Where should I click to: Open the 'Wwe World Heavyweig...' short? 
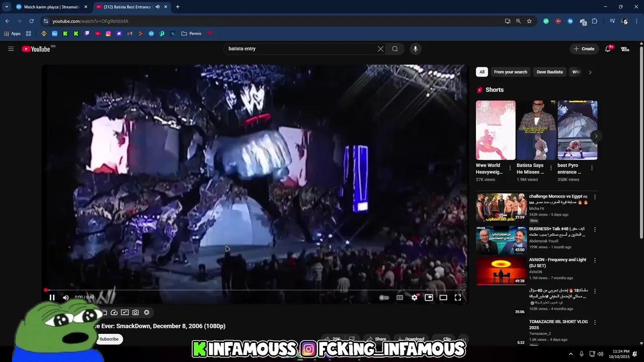coord(496,130)
